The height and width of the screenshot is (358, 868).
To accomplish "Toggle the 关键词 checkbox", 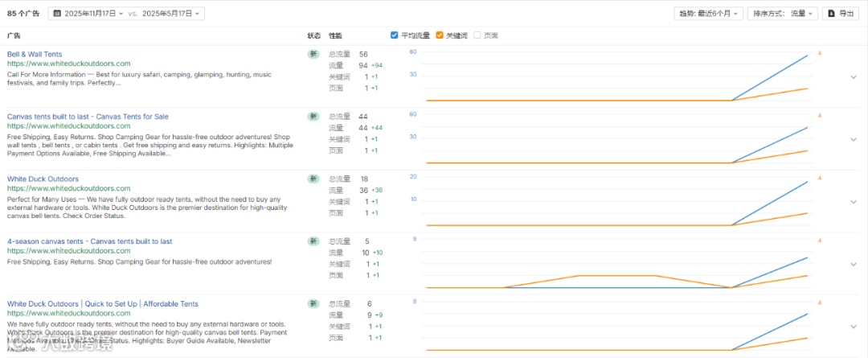I will (440, 35).
